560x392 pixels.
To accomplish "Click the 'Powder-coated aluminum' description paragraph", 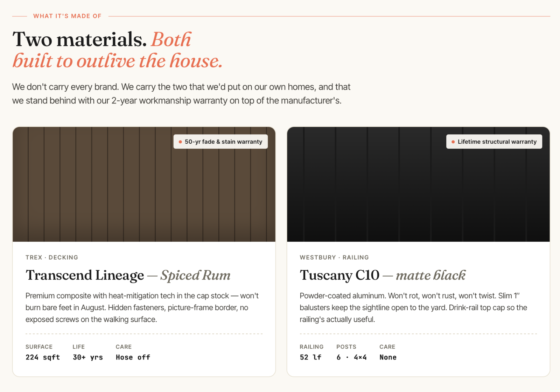I will click(413, 308).
